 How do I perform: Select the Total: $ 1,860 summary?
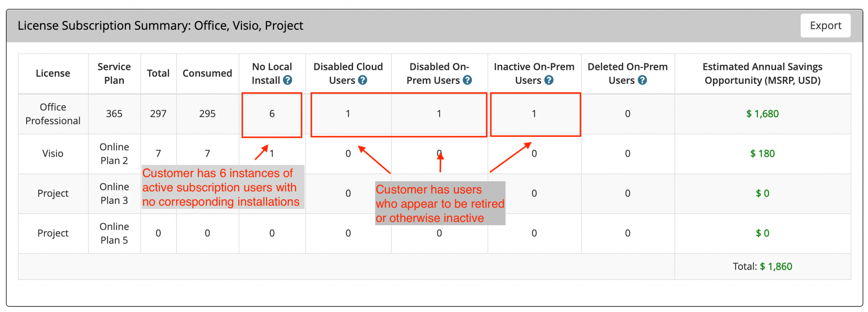pyautogui.click(x=762, y=266)
